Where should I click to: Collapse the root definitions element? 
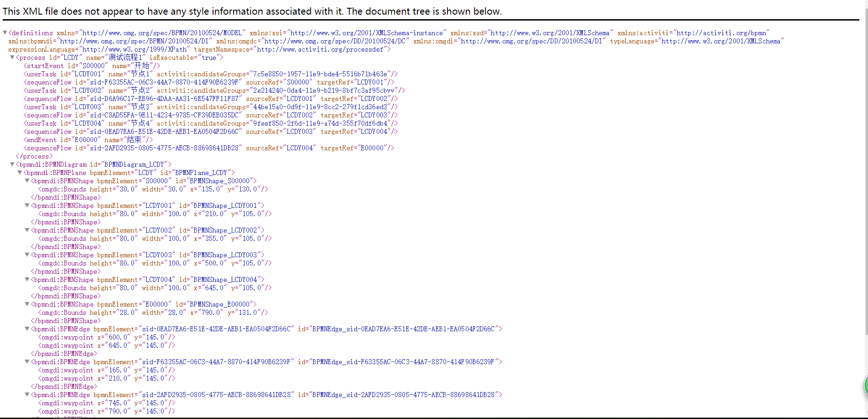tap(5, 33)
